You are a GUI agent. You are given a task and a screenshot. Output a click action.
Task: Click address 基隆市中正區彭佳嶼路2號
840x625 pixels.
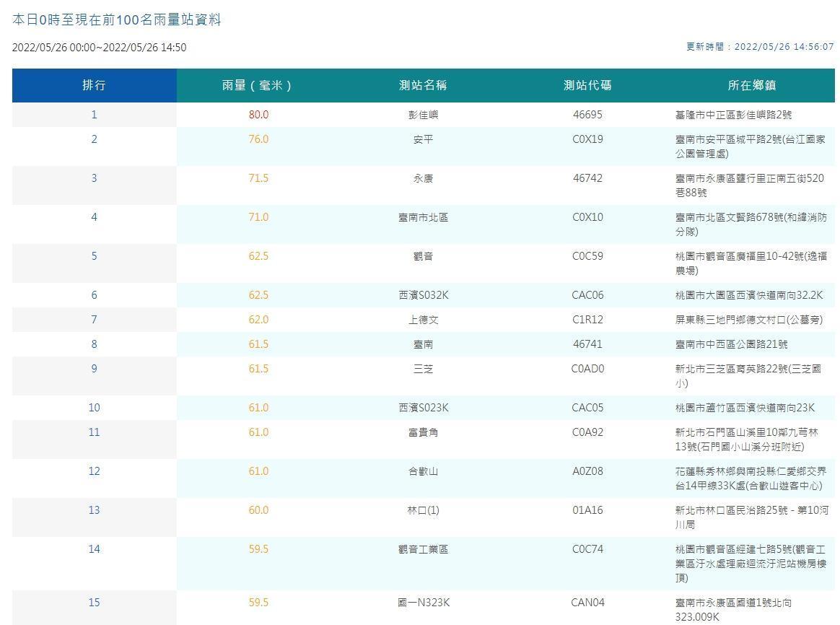coord(733,115)
